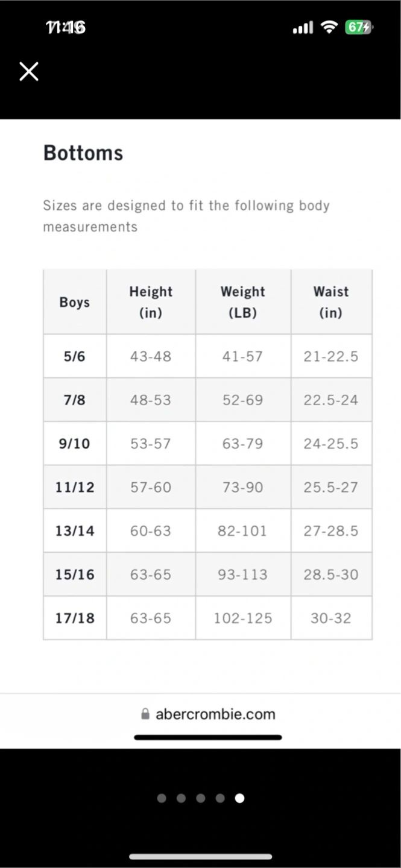The width and height of the screenshot is (401, 868).
Task: Select the 17/18 size row label
Action: click(75, 618)
